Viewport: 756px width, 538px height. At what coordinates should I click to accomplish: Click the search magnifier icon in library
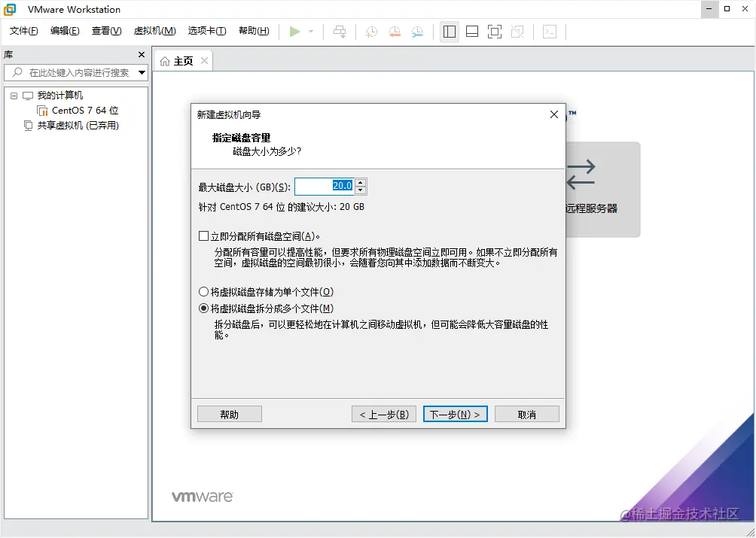(17, 73)
